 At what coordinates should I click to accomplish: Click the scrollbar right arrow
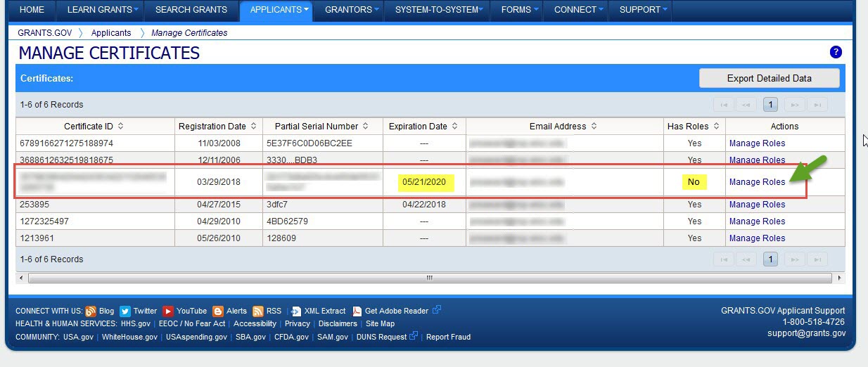838,278
